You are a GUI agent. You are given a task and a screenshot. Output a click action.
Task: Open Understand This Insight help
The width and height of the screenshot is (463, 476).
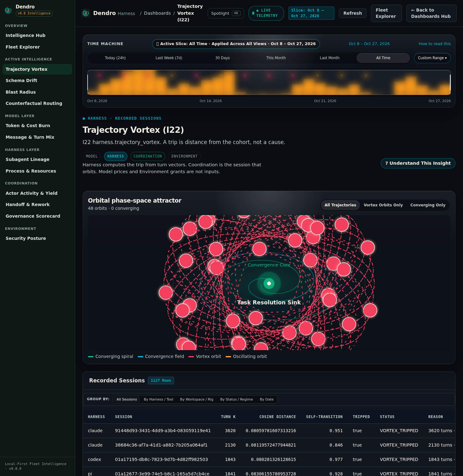point(418,163)
